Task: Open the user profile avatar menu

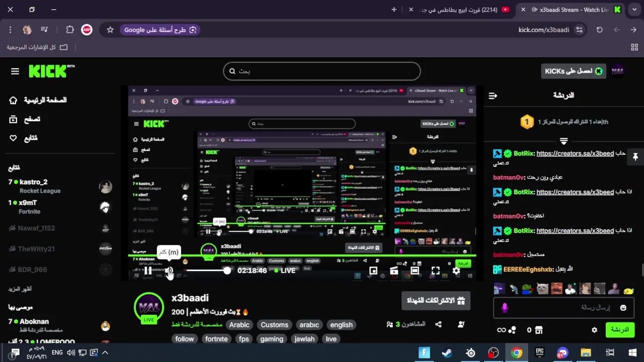Action: click(x=618, y=71)
